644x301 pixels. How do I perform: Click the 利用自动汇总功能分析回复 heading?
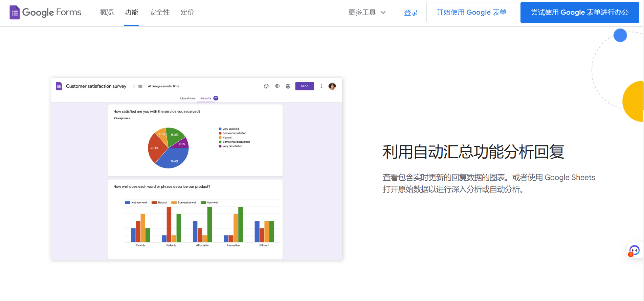(473, 152)
